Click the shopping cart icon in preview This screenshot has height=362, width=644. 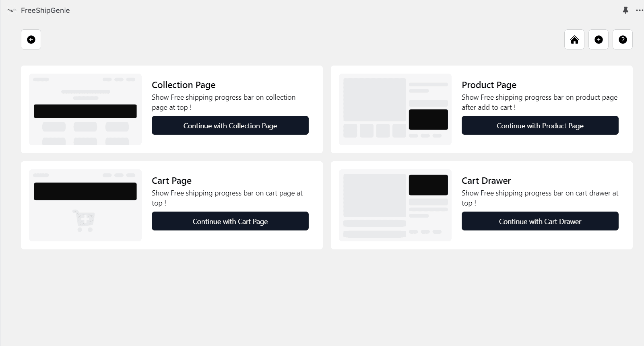84,220
